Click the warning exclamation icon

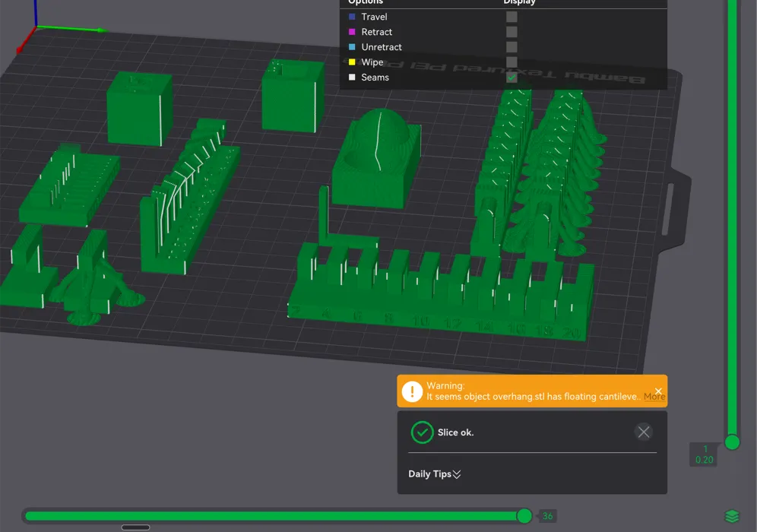411,391
